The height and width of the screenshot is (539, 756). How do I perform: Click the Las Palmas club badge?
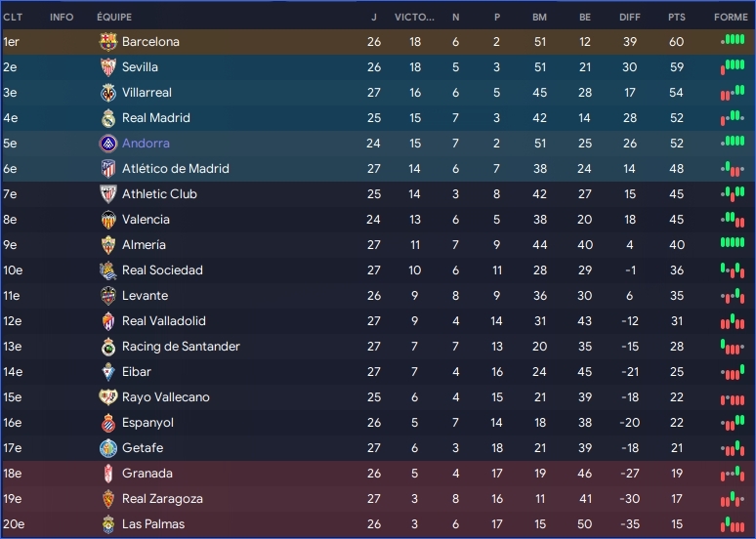tap(108, 524)
